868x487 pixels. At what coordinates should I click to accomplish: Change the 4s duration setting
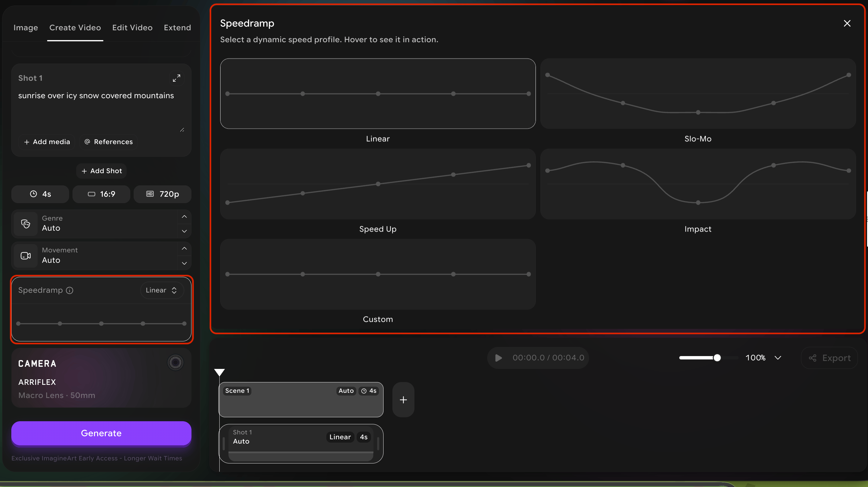coord(40,194)
